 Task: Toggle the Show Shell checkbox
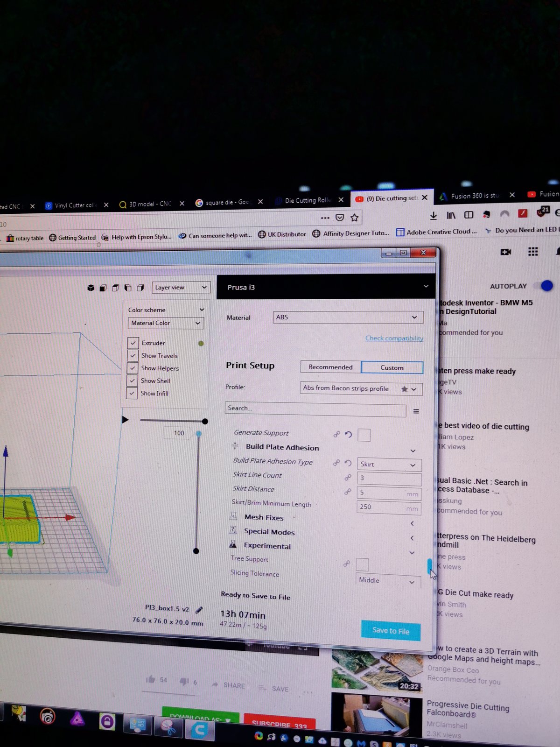click(132, 381)
